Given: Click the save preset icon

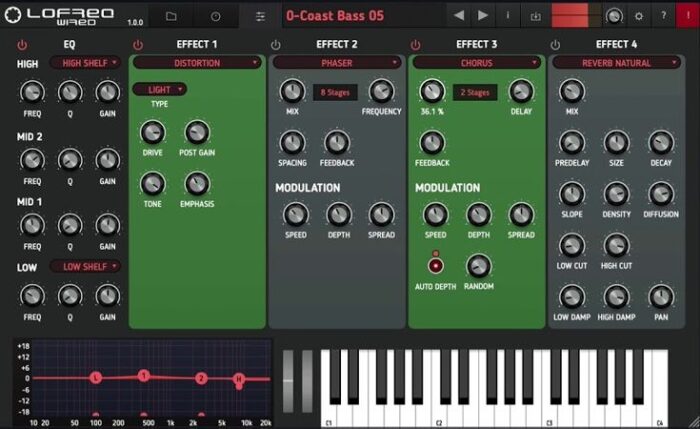Looking at the screenshot, I should click(x=535, y=16).
